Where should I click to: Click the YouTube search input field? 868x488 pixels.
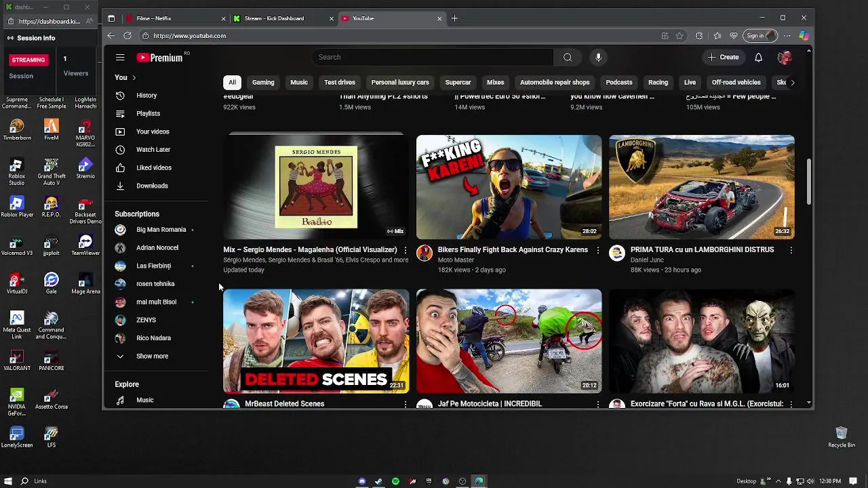pos(433,58)
